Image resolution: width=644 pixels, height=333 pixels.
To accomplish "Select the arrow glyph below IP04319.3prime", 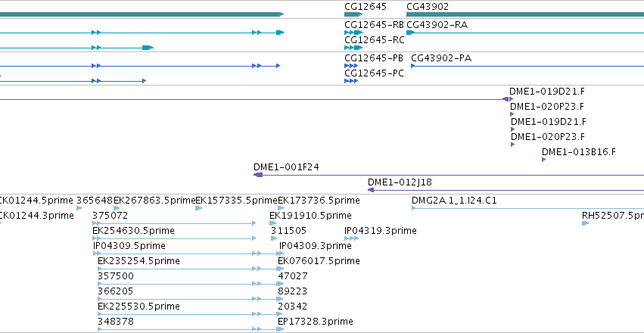I will click(x=352, y=238).
